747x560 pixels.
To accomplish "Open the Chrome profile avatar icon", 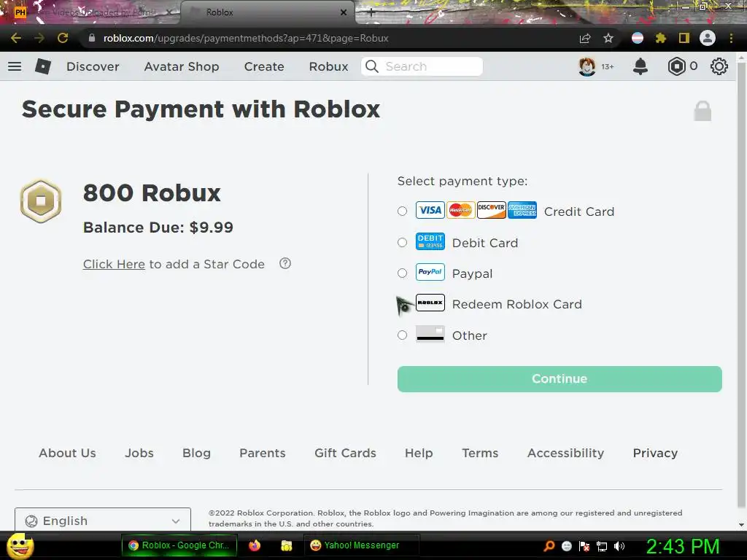I will tap(708, 38).
